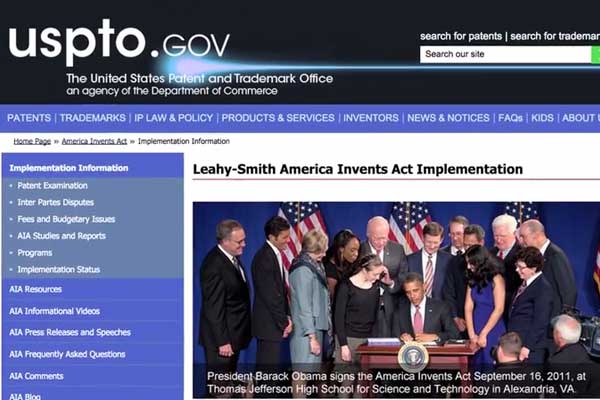The width and height of the screenshot is (600, 400).
Task: Select FAQs from the navigation bar
Action: coord(510,118)
